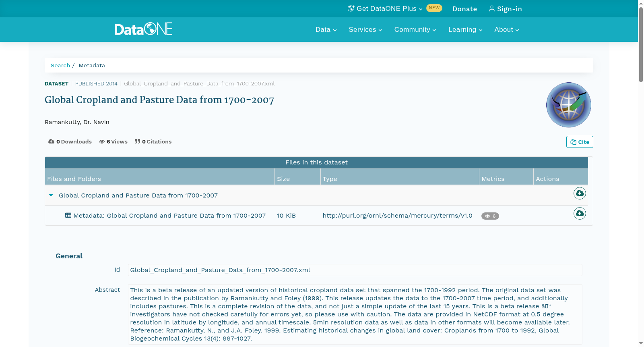Go to Search breadcrumb
Viewport: 644px width, 347px height.
click(x=60, y=65)
